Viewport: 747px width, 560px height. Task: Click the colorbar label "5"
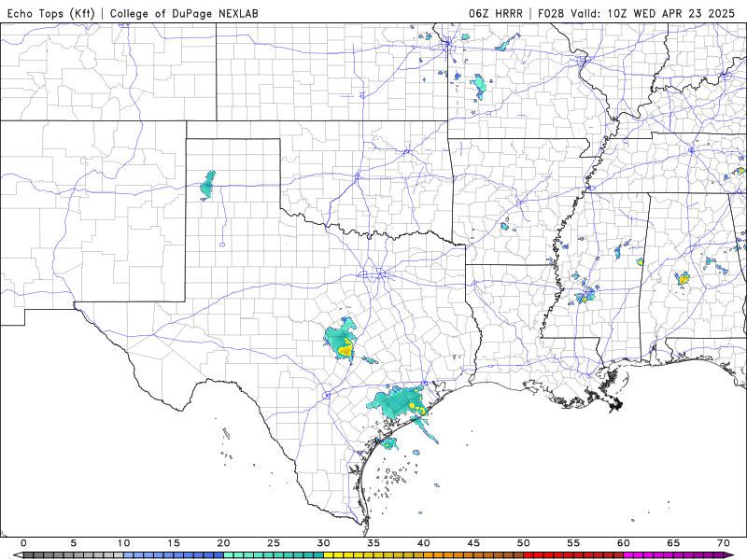[x=74, y=543]
